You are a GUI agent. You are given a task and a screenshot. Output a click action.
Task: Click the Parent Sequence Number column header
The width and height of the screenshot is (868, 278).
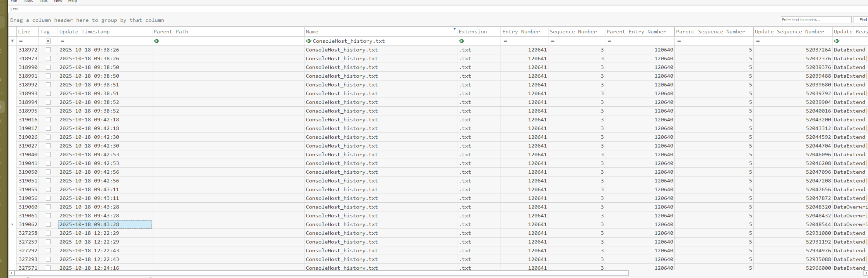click(x=714, y=32)
